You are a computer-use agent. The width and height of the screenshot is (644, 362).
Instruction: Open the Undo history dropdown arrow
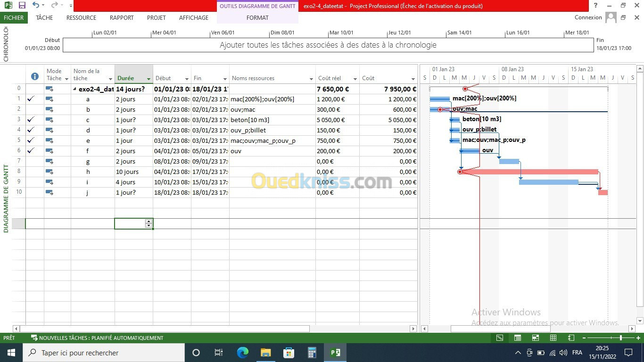coord(43,6)
